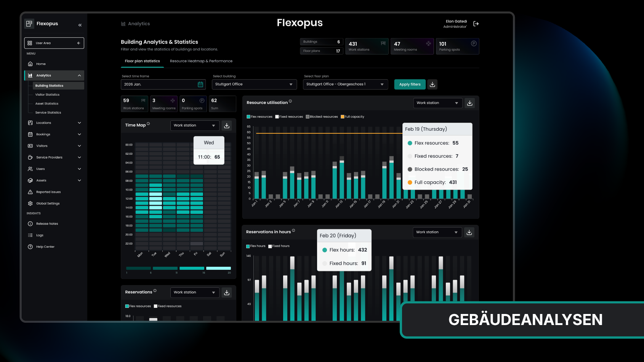The height and width of the screenshot is (362, 644).
Task: Click the Users icon in sidebar
Action: coord(30,169)
